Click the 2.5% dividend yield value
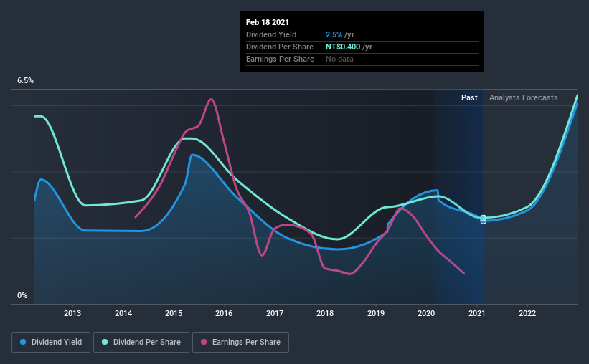 pyautogui.click(x=334, y=34)
